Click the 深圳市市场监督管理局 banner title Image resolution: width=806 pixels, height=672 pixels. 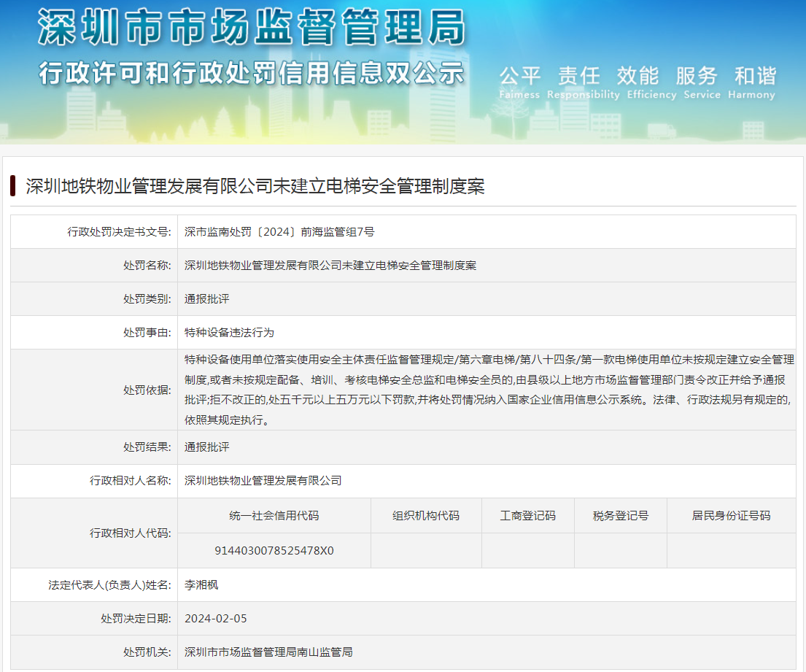click(x=251, y=30)
